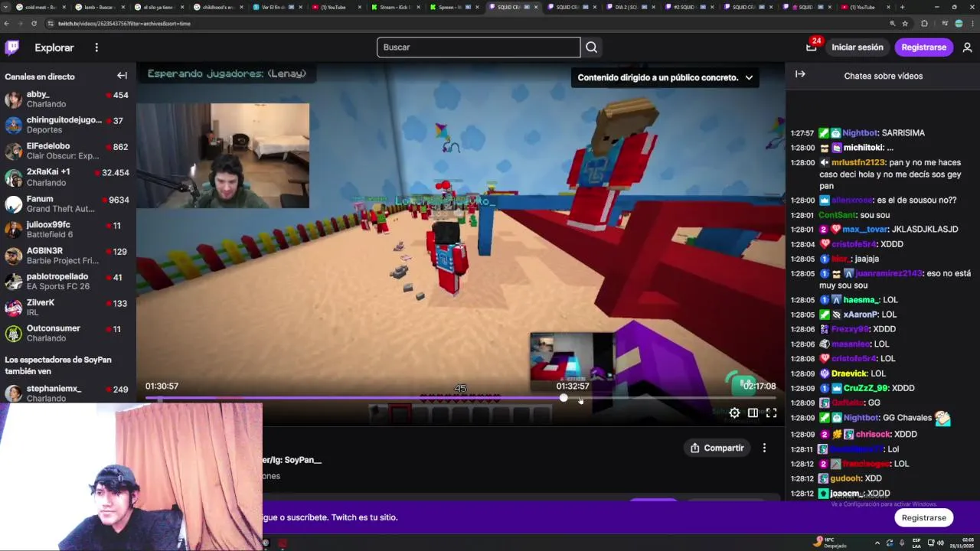Click the Iniciar sesión button

[857, 47]
